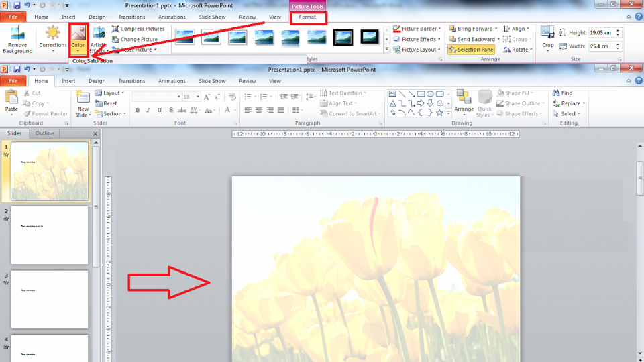This screenshot has height=362, width=644.
Task: Open the Arrange menu in the Drawing group
Action: pyautogui.click(x=464, y=103)
